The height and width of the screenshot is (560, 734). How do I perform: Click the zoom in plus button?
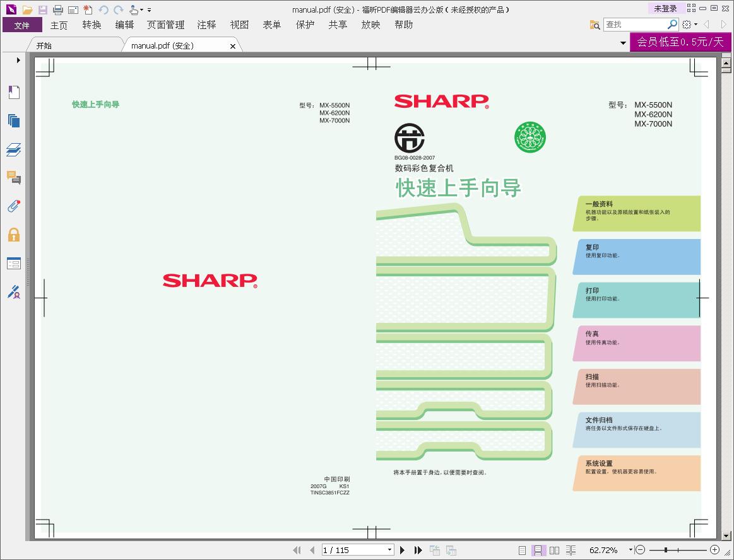point(714,550)
